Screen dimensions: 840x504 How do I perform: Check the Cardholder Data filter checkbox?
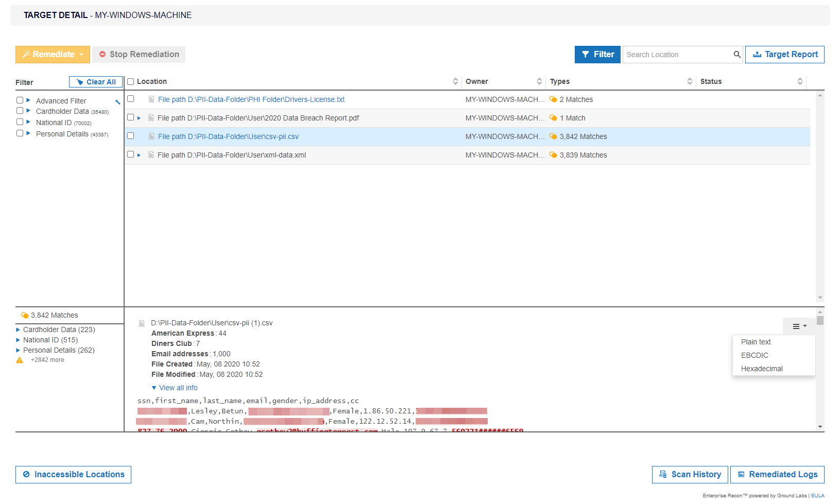click(20, 111)
